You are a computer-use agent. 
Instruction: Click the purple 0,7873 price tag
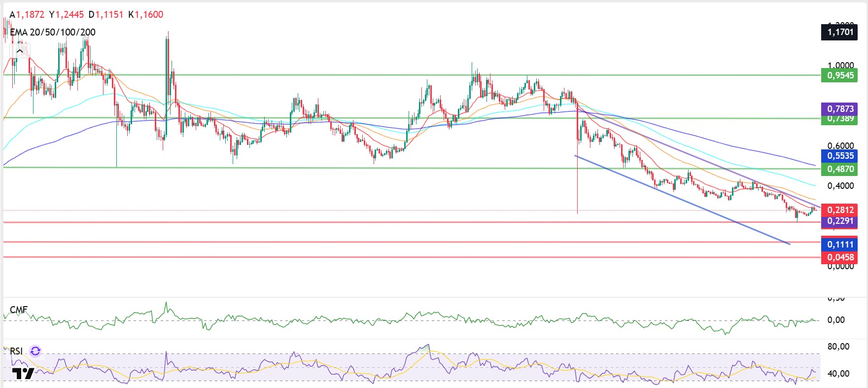(840, 108)
